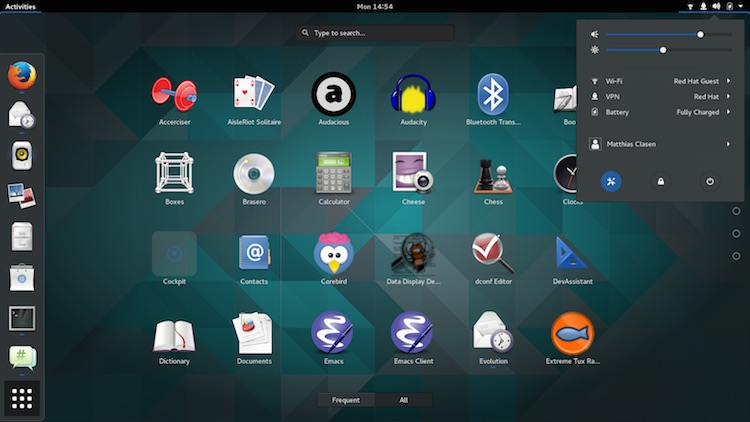Open the IRC chat app in the dash
Viewport: 750px width, 422px height.
pyautogui.click(x=22, y=358)
